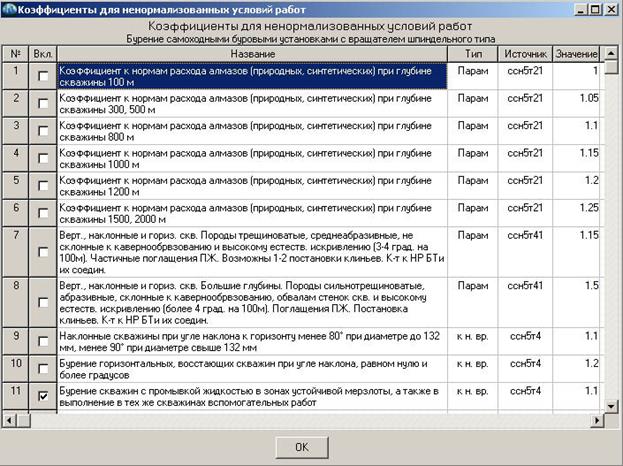This screenshot has width=623, height=466.
Task: Click value cell 1.05 in row 2
Action: tap(576, 103)
